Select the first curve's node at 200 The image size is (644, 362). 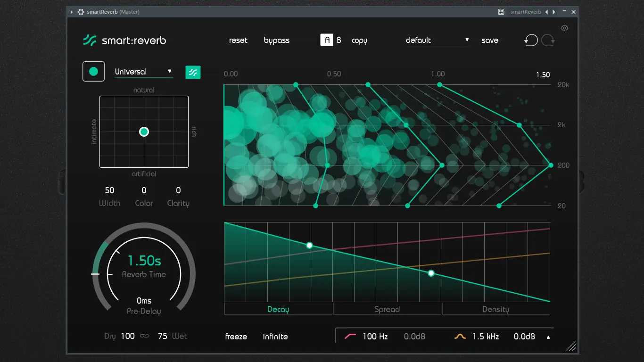(327, 165)
